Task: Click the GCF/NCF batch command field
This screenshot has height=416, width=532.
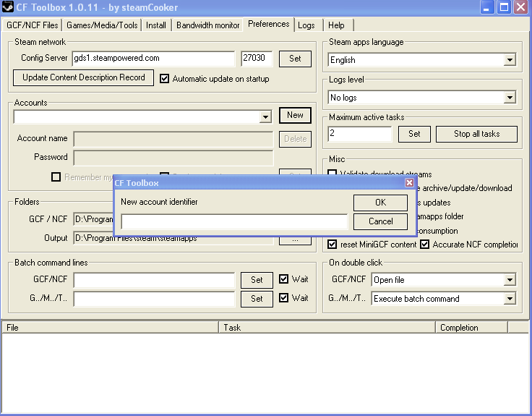Action: click(154, 280)
